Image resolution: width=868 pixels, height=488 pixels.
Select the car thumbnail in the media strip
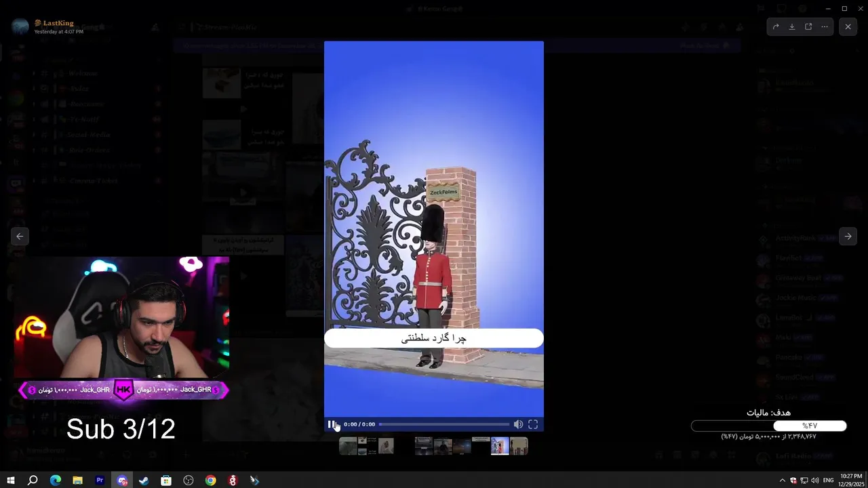point(424,446)
